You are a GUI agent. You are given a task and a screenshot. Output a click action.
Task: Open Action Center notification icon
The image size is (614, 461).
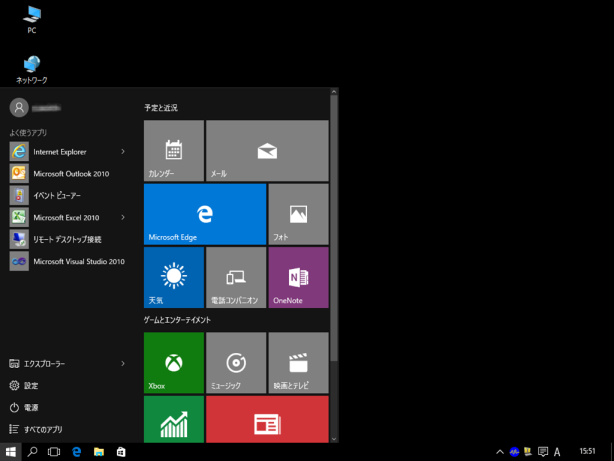click(x=543, y=452)
